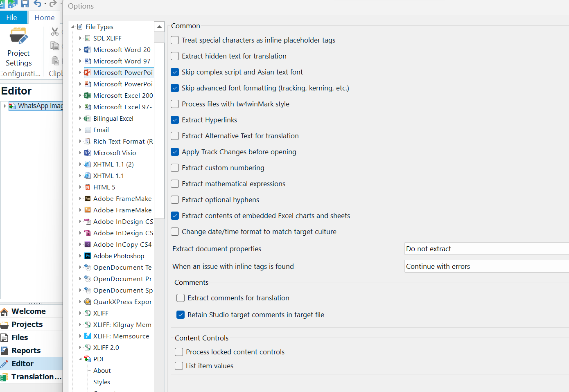This screenshot has width=569, height=392.
Task: Click the Cut scissors icon
Action: click(55, 32)
